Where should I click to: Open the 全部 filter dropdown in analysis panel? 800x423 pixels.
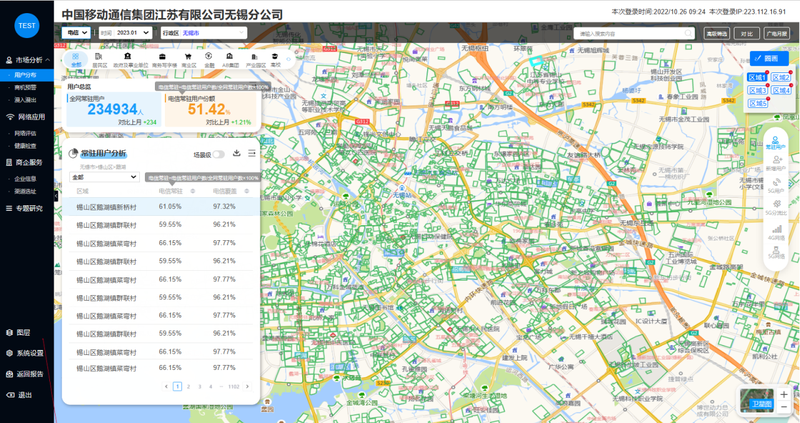coord(104,177)
